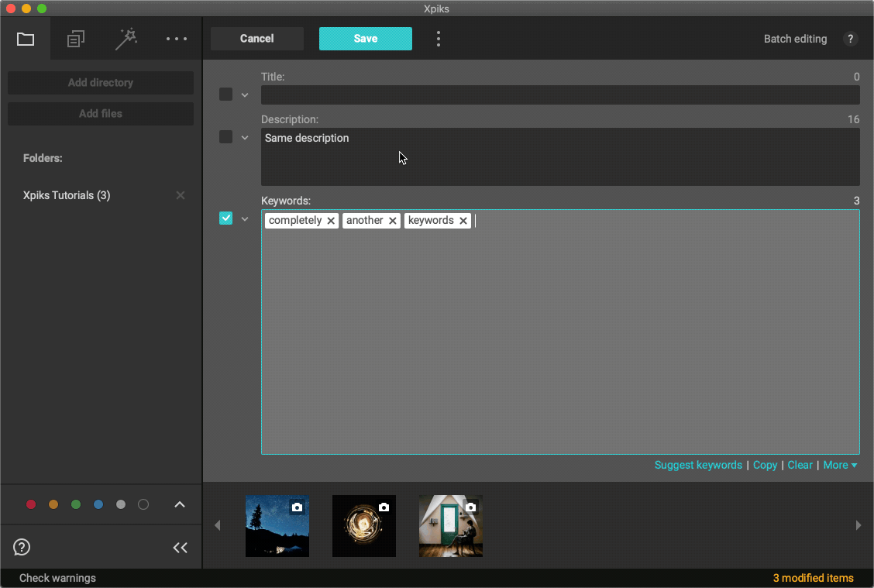The height and width of the screenshot is (588, 874).
Task: Collapse the sidebar with double-chevron icon
Action: coord(180,547)
